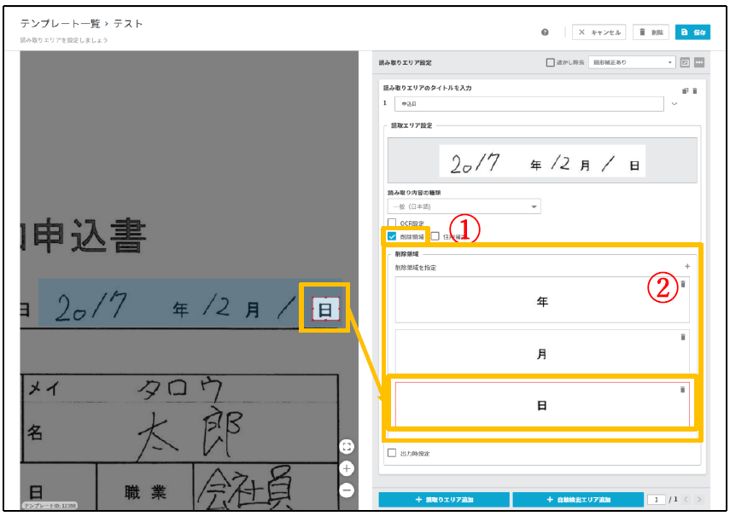Image resolution: width=730 pixels, height=516 pixels.
Task: Uncheck the 削除領域 checkbox
Action: [x=392, y=236]
